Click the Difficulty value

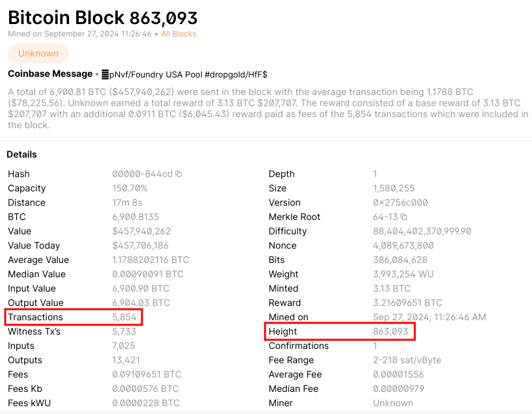click(x=422, y=231)
